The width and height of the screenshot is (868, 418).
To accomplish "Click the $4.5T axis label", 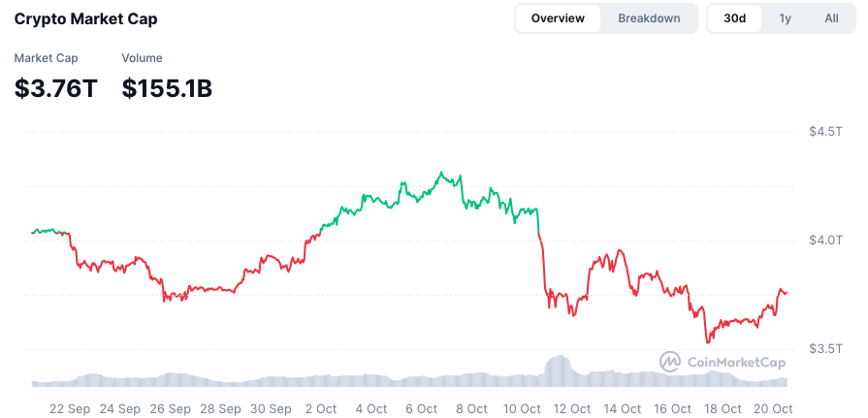I will (825, 131).
